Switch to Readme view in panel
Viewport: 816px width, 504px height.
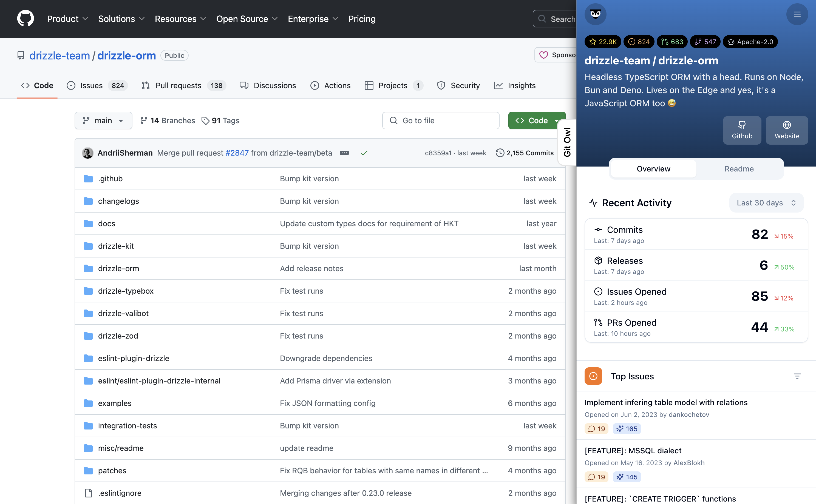[739, 169]
